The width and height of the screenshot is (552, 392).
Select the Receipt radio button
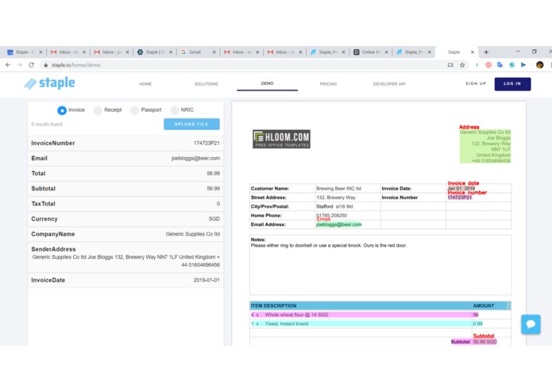tap(98, 110)
